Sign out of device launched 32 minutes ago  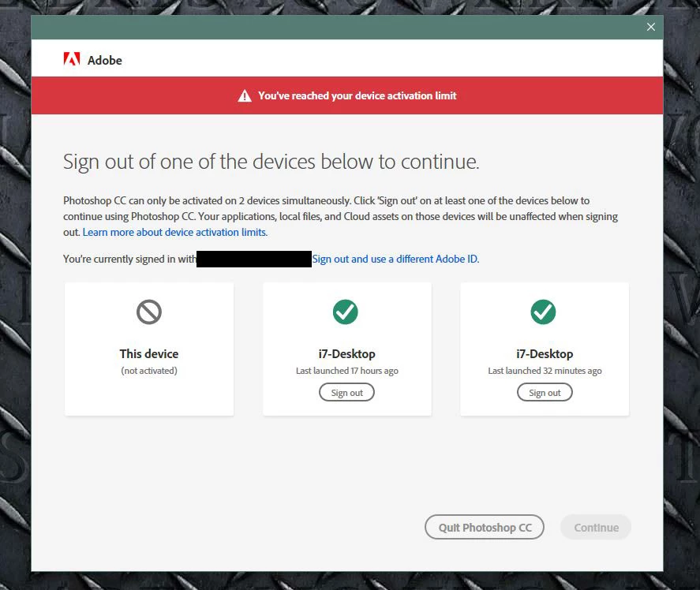click(545, 392)
